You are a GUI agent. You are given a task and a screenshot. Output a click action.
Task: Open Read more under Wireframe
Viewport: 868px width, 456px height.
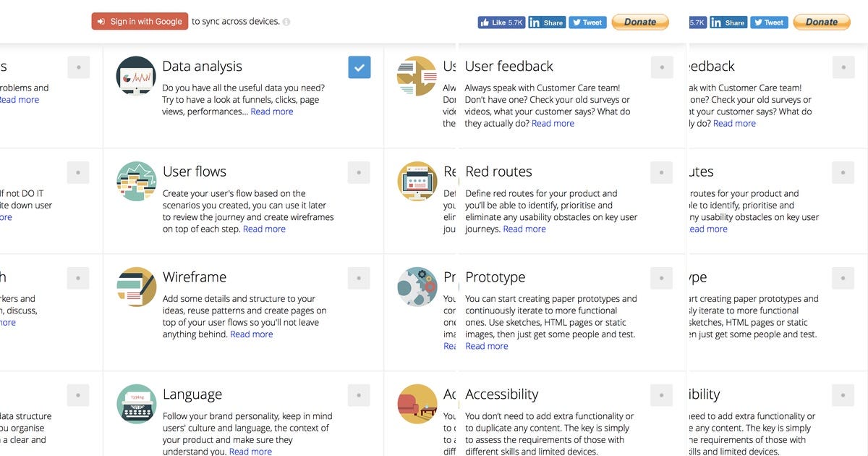pos(251,334)
